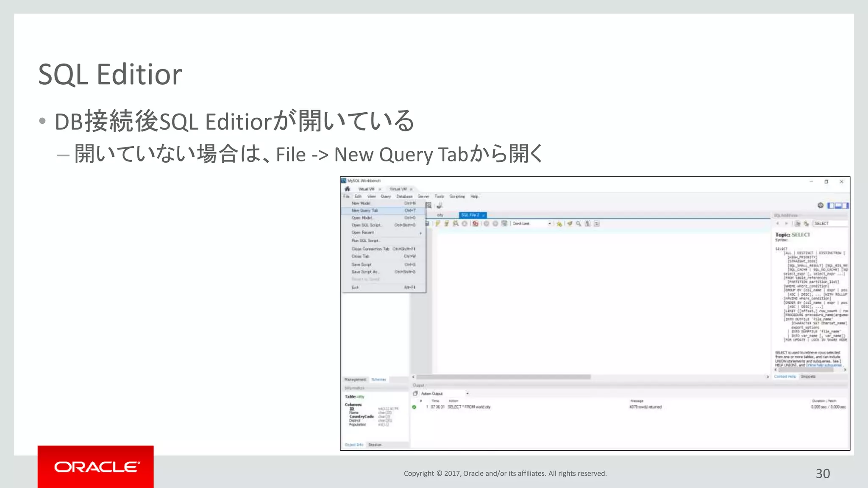Open Workbench preferences gear icon
The image size is (868, 488).
pos(821,205)
